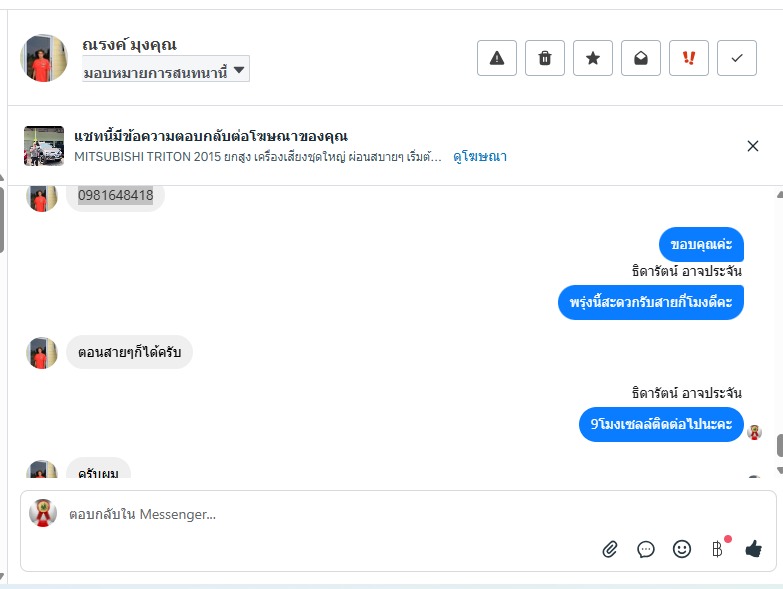Screen dimensions: 783x589
Task: Mark as unread with envelope icon
Action: [641, 58]
